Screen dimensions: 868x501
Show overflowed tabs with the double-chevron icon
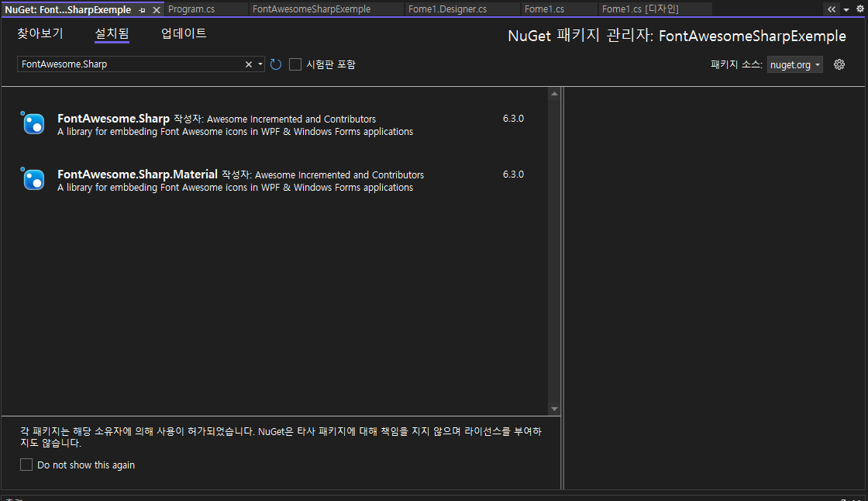click(832, 9)
